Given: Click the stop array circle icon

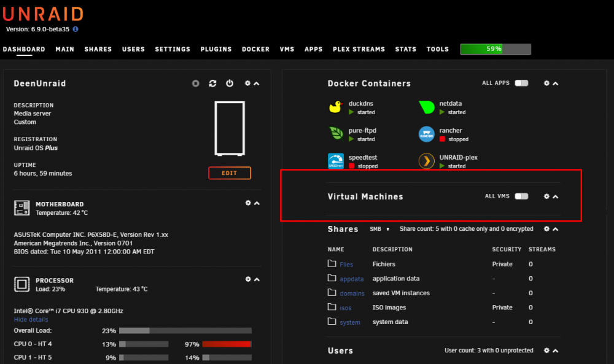Looking at the screenshot, I should tap(196, 83).
